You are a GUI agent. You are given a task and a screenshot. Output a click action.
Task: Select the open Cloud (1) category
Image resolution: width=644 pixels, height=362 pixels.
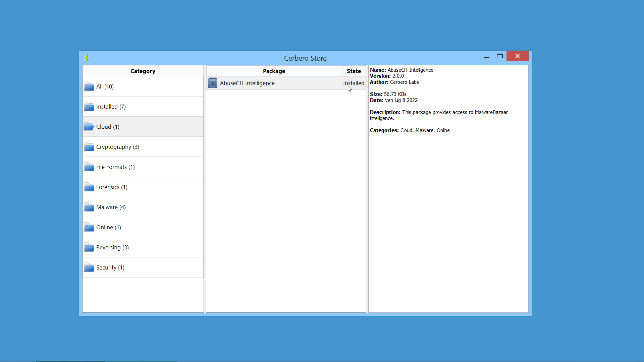(x=108, y=127)
